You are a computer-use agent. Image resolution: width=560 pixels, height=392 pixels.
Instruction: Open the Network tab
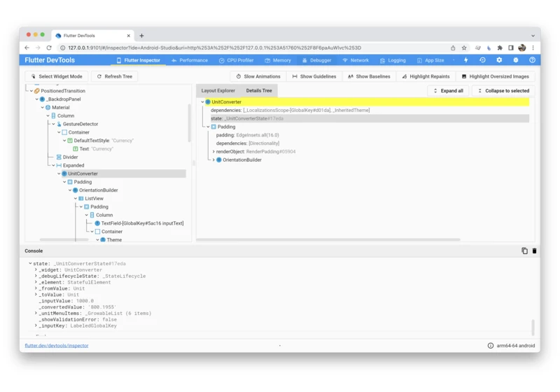[x=356, y=60]
